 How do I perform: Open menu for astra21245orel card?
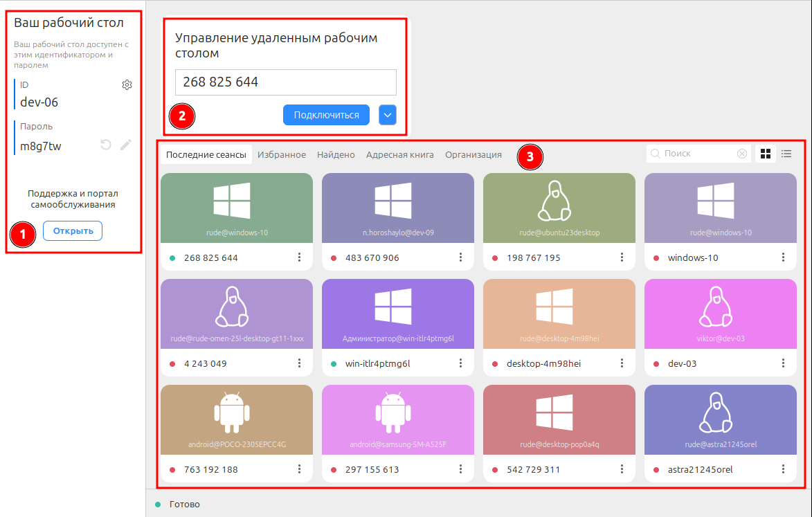[x=783, y=469]
